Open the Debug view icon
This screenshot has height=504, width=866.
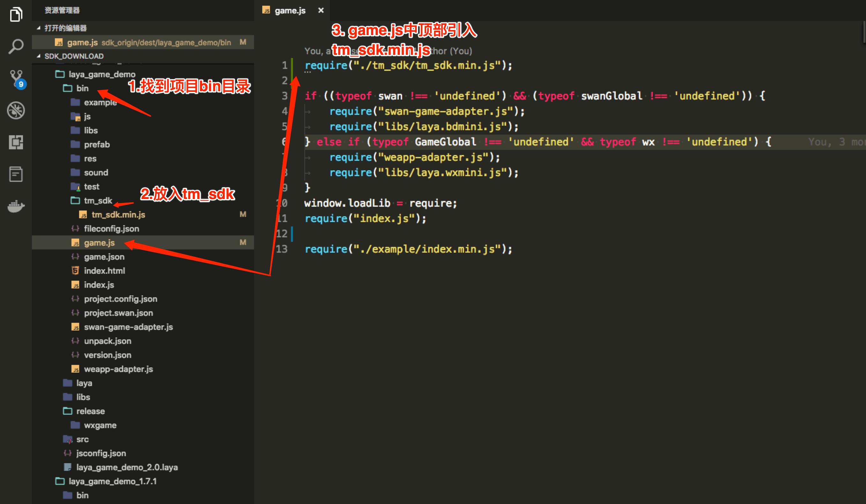(16, 110)
